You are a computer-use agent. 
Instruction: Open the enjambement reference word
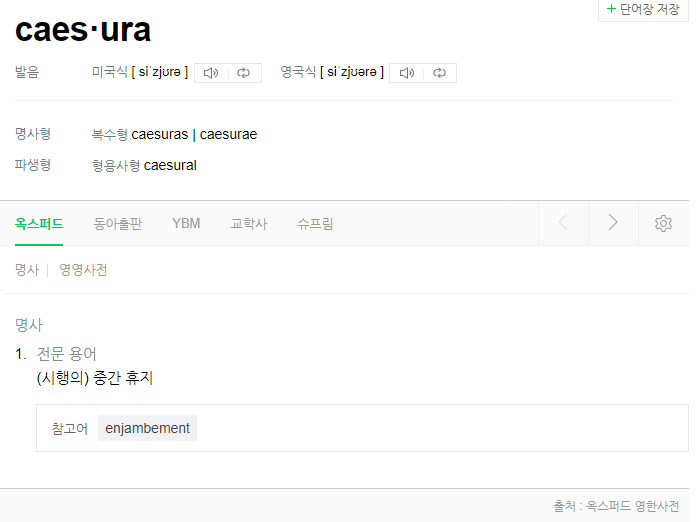click(x=147, y=428)
